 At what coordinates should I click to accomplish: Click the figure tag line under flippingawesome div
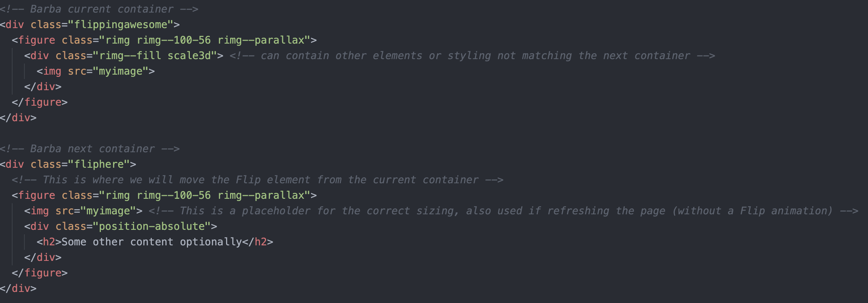pyautogui.click(x=164, y=40)
